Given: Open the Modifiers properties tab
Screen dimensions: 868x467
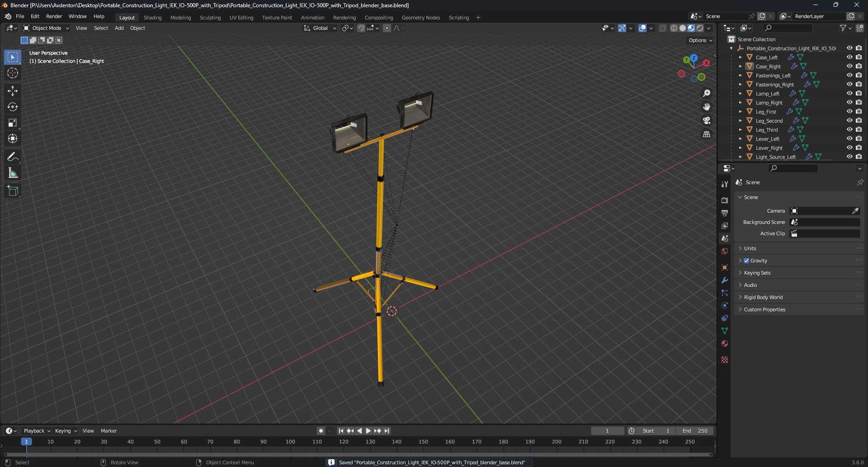Looking at the screenshot, I should pos(725,280).
